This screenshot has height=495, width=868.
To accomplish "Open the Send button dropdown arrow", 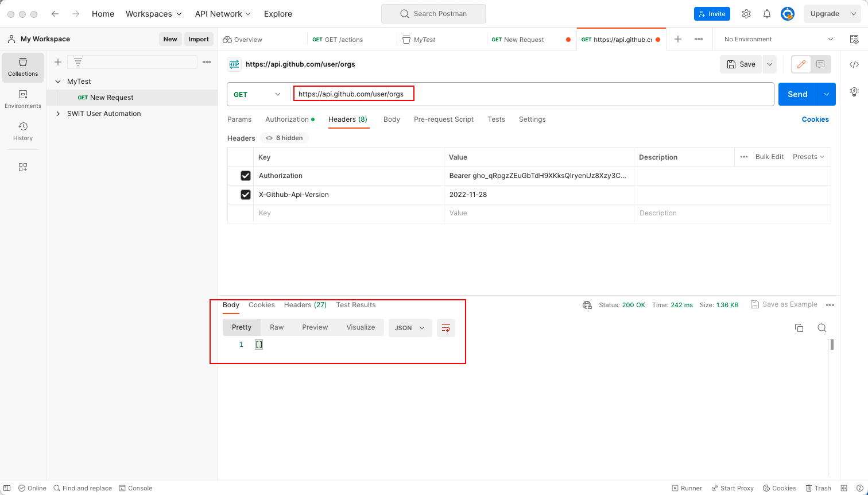I will [826, 94].
